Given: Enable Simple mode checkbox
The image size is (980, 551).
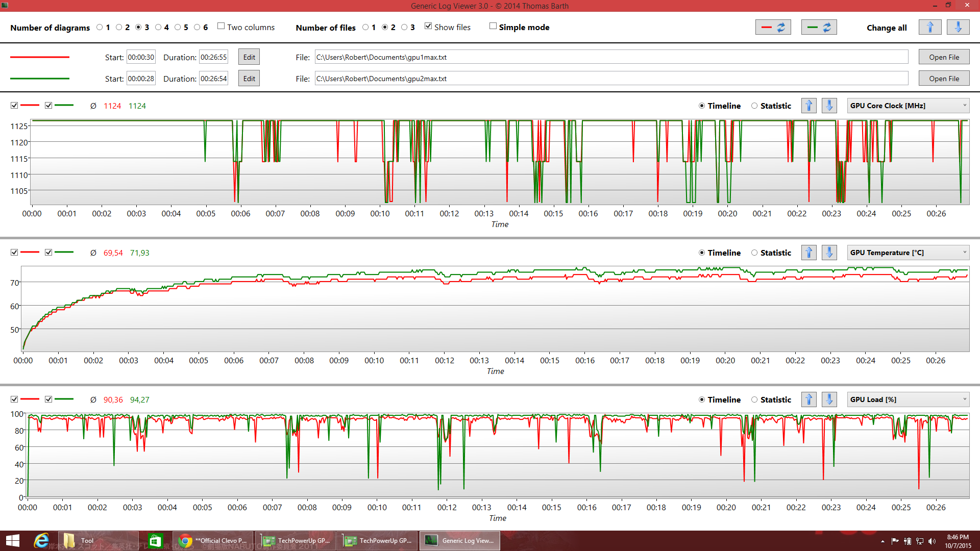Looking at the screenshot, I should 493,26.
